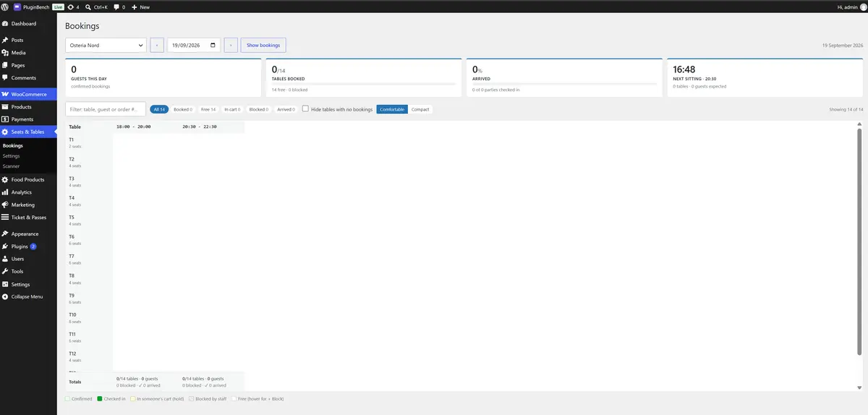868x415 pixels.
Task: Select table row T8
Action: [89, 279]
